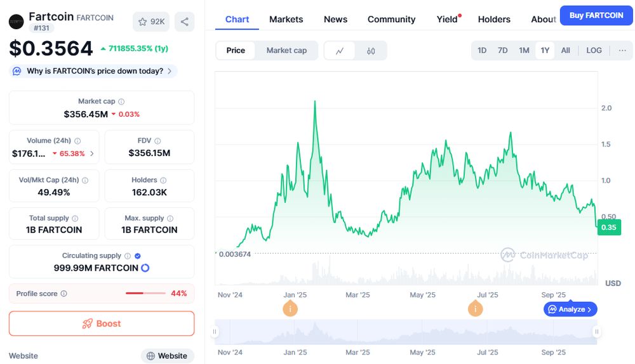Screen dimensions: 635x364
Task: Click the star watchlist button showing 92K
Action: click(x=150, y=22)
